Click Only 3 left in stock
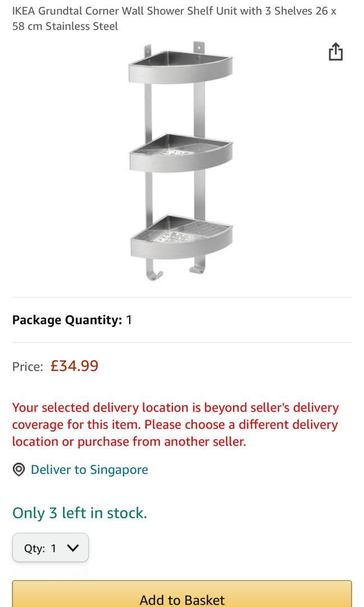 [x=79, y=513]
